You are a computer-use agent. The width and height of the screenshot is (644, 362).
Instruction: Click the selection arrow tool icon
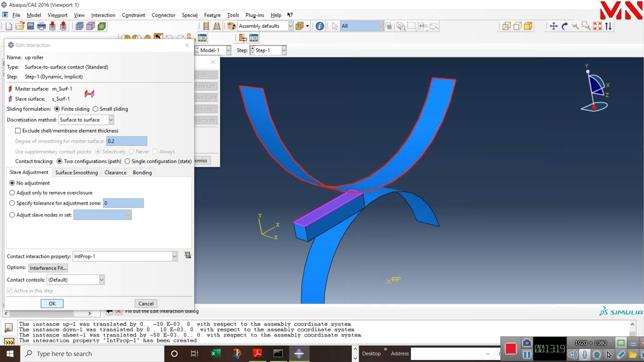click(335, 26)
